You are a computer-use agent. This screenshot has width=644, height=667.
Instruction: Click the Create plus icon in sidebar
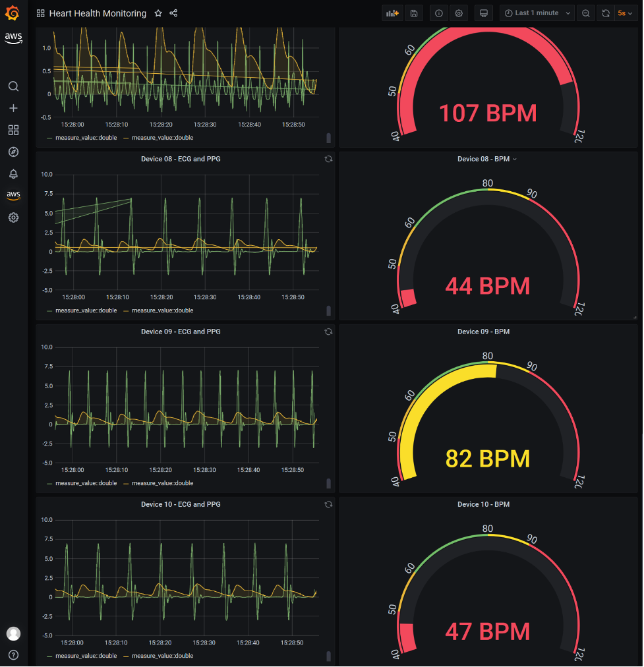13,108
